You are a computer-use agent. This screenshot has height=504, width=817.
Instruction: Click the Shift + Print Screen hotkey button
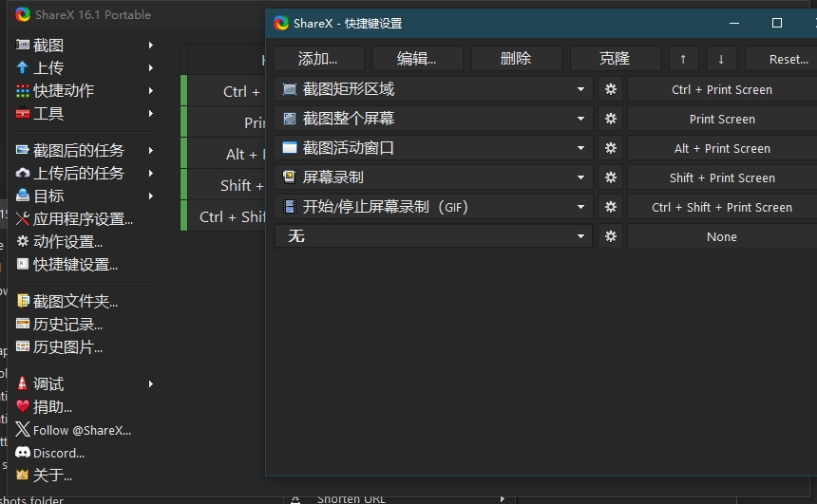(722, 177)
